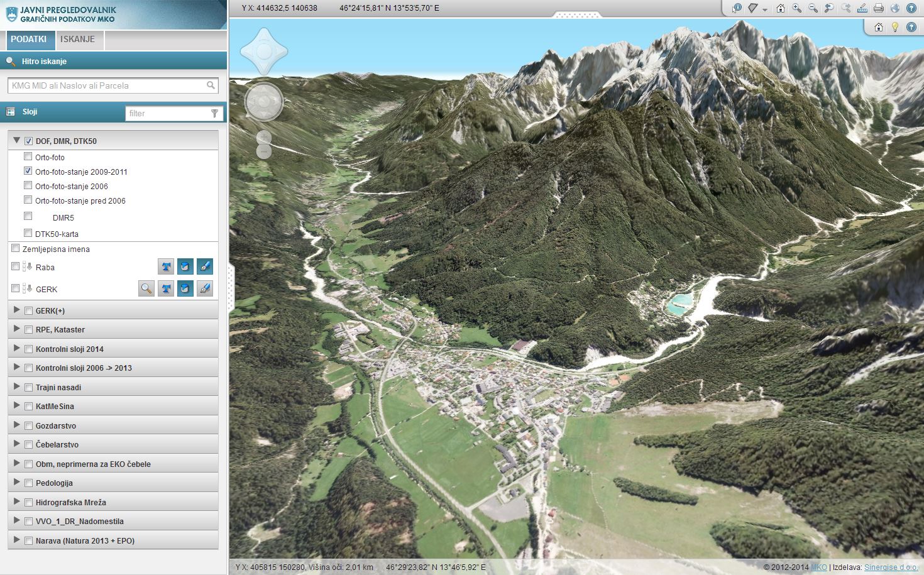Open the Sinergise d.o.o. link
The width and height of the screenshot is (924, 575).
(891, 567)
